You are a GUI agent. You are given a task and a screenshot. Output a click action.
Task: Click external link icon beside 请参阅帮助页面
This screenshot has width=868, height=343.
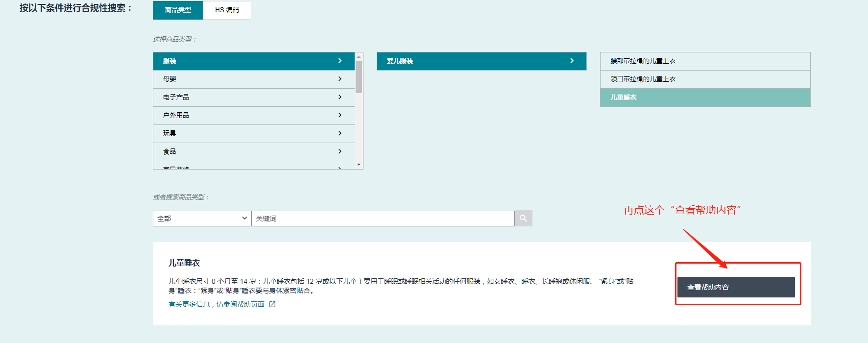tap(272, 304)
